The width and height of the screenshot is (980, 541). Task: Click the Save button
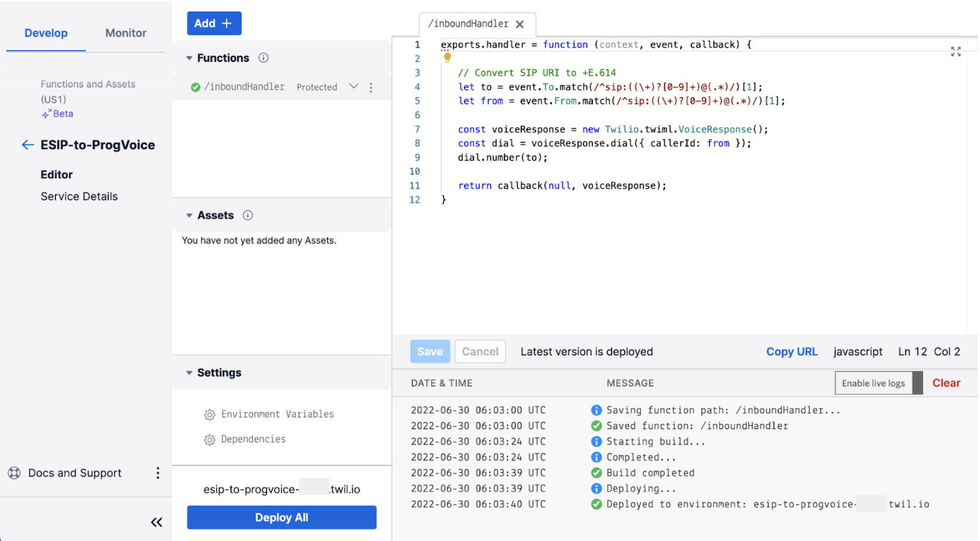pyautogui.click(x=430, y=352)
